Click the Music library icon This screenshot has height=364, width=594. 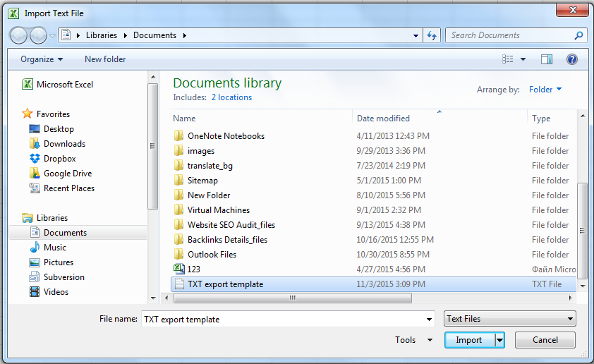tap(35, 248)
